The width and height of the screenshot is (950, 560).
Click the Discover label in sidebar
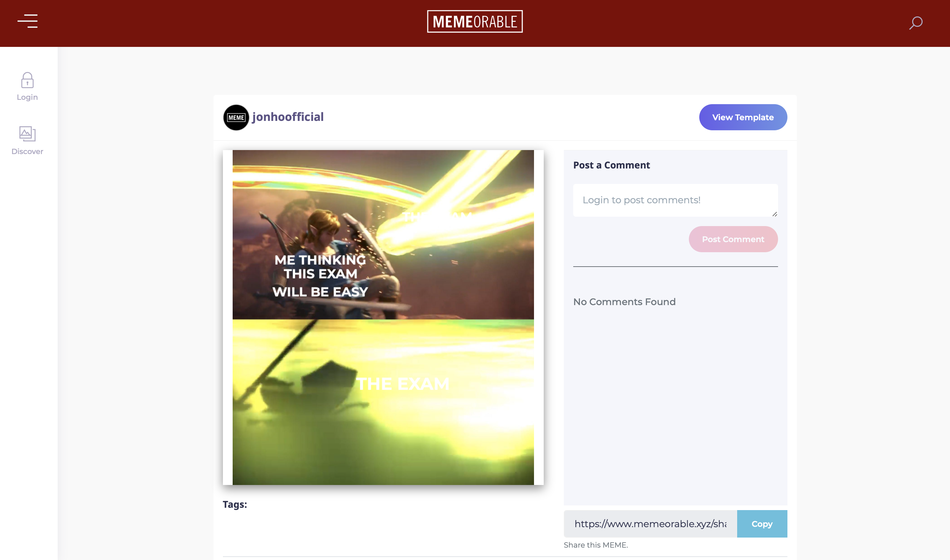[x=27, y=152]
